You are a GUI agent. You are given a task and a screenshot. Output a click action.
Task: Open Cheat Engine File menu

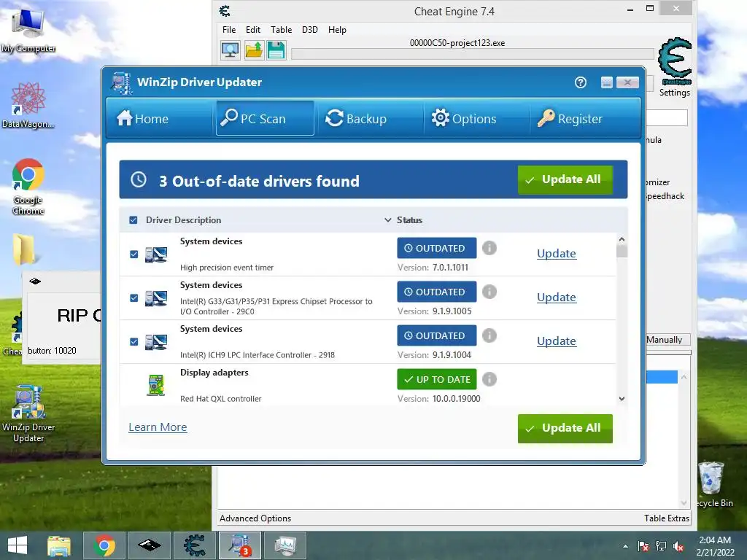click(x=228, y=29)
